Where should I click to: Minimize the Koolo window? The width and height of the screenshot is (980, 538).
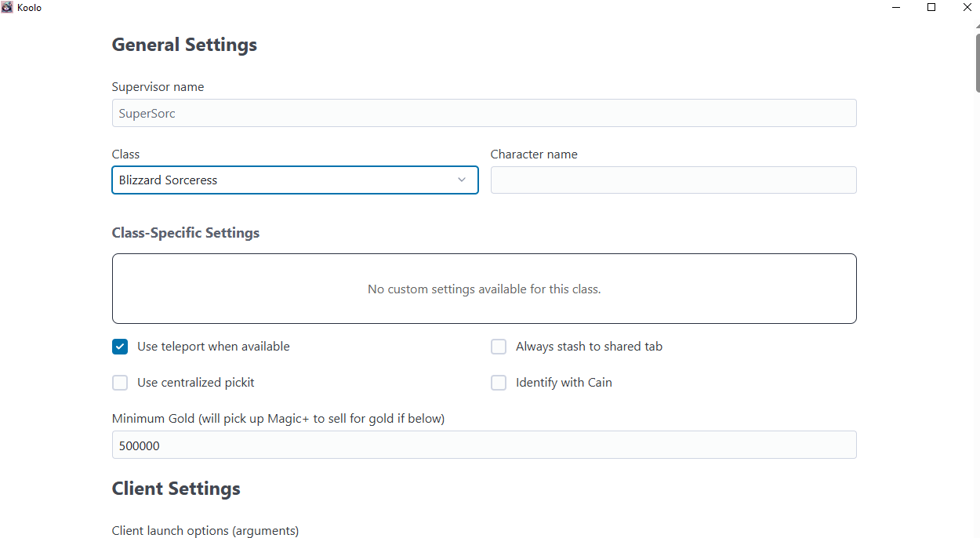pyautogui.click(x=895, y=7)
